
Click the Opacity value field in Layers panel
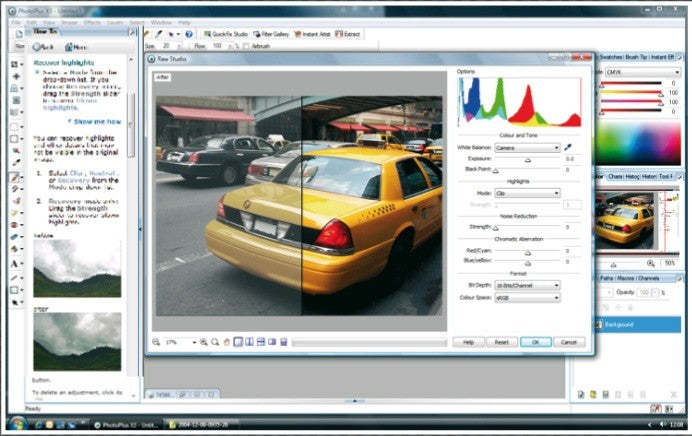click(644, 292)
